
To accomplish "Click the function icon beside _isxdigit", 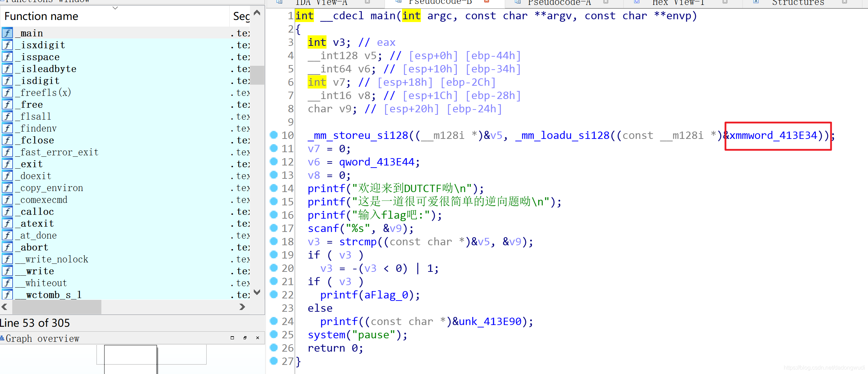I will [7, 45].
